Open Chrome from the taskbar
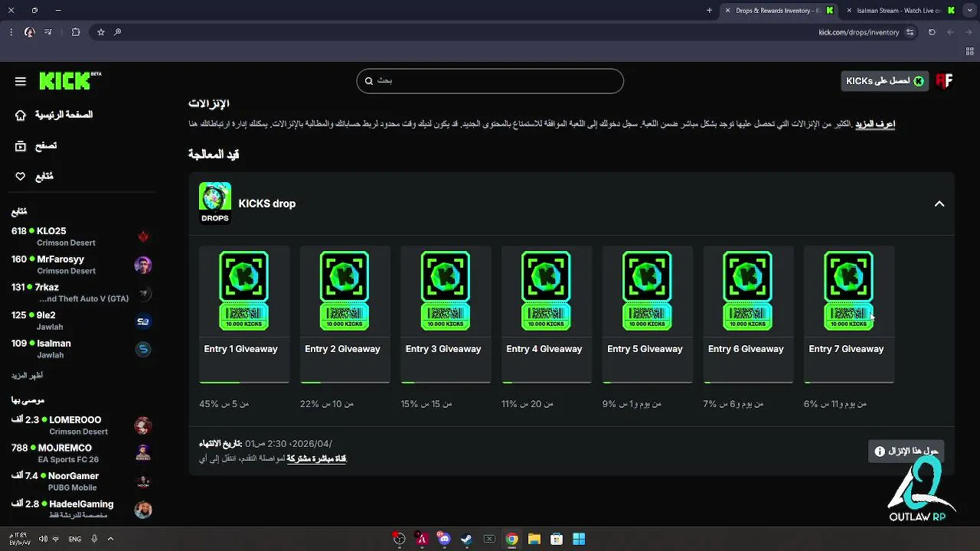Image resolution: width=980 pixels, height=551 pixels. (511, 539)
